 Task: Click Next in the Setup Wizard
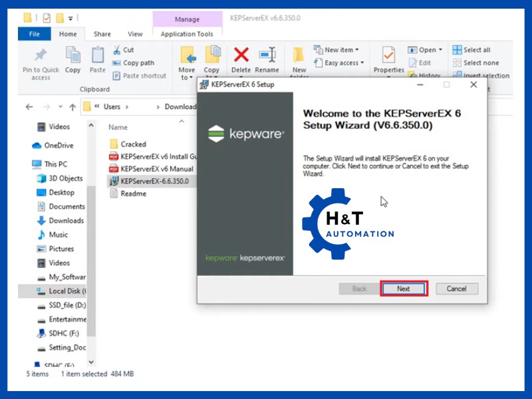[x=404, y=289]
